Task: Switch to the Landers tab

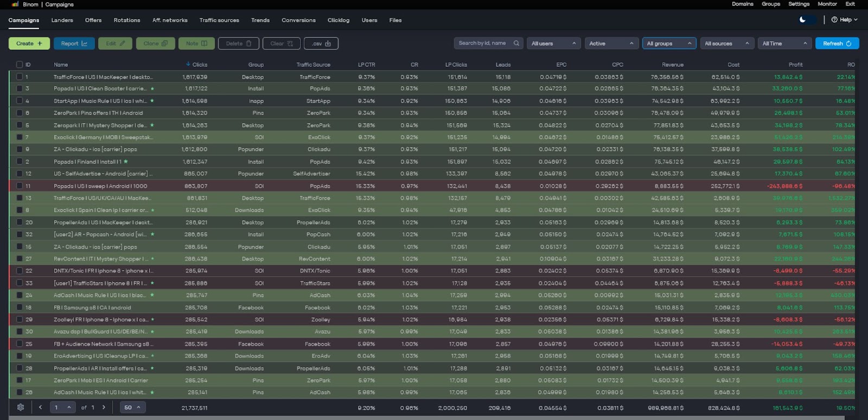Action: pos(62,20)
